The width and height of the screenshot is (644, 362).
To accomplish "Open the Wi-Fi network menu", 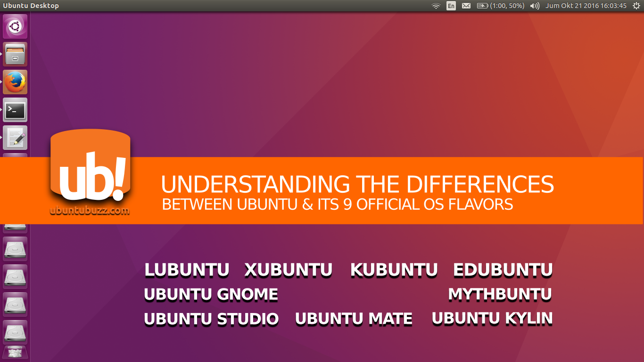I will click(435, 6).
